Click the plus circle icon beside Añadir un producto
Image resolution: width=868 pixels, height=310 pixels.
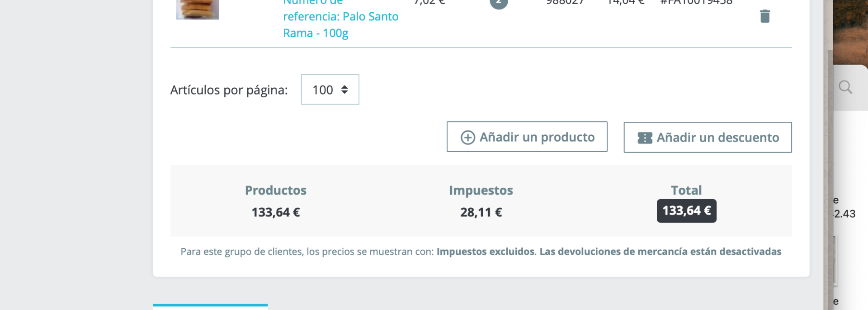pos(467,138)
